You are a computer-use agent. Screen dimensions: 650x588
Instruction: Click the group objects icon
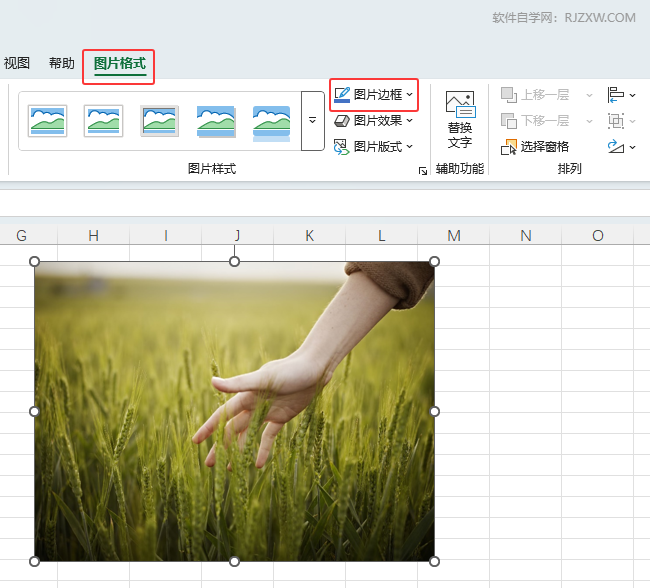(616, 121)
